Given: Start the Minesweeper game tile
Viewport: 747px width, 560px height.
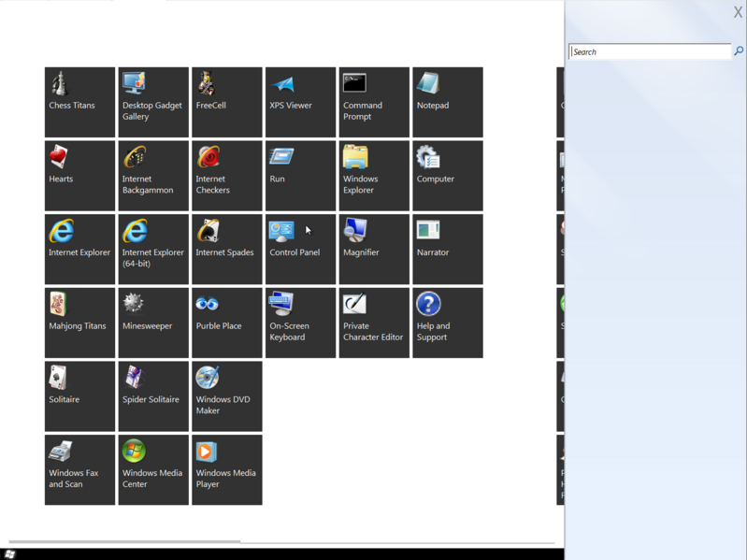Looking at the screenshot, I should [x=153, y=323].
